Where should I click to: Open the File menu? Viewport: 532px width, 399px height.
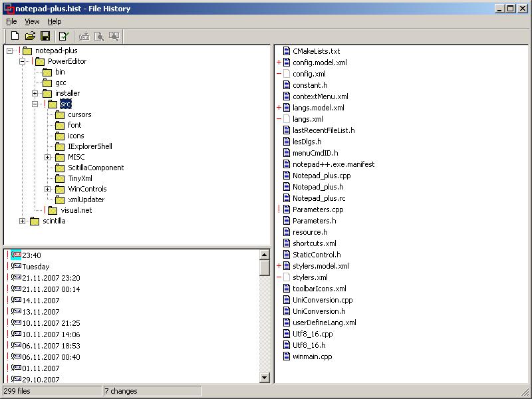[x=11, y=21]
